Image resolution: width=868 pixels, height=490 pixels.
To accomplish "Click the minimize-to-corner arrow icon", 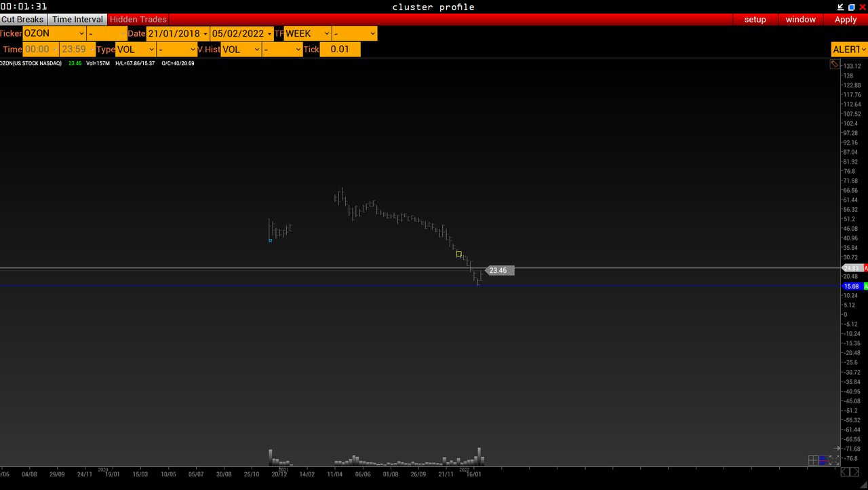I will pyautogui.click(x=840, y=7).
